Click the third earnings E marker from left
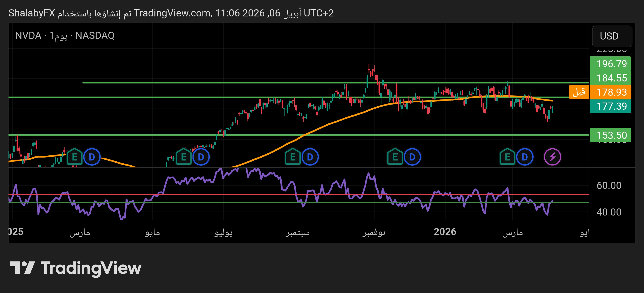This screenshot has width=644, height=293. [x=293, y=157]
